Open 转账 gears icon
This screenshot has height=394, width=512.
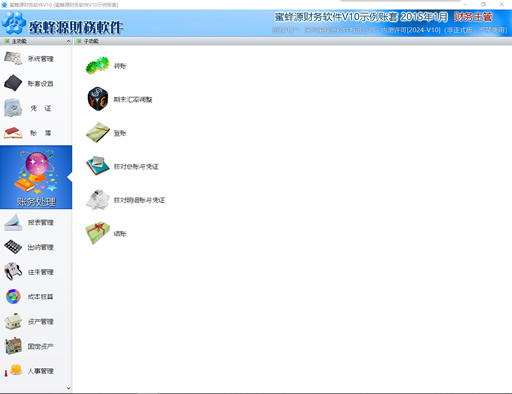tap(97, 65)
